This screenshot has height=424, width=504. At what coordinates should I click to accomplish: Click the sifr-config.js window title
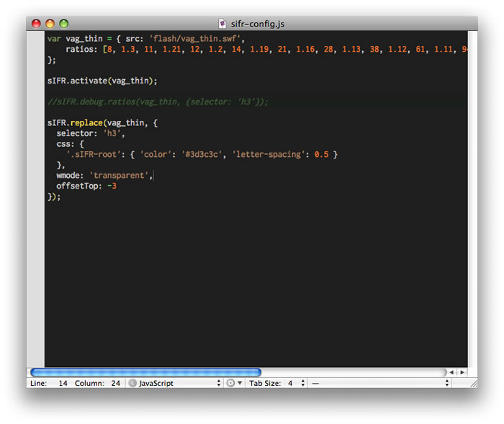click(258, 24)
